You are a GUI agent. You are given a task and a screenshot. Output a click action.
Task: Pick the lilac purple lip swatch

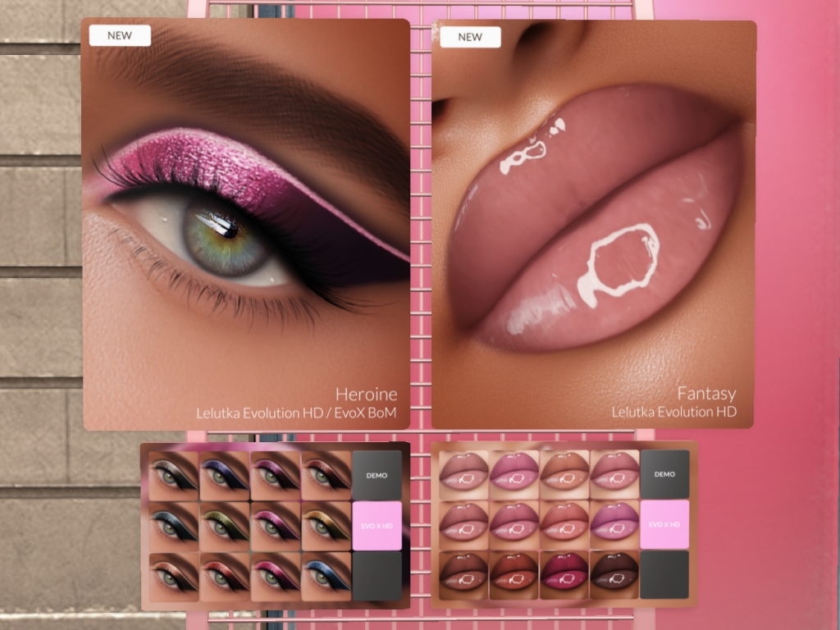point(614,523)
